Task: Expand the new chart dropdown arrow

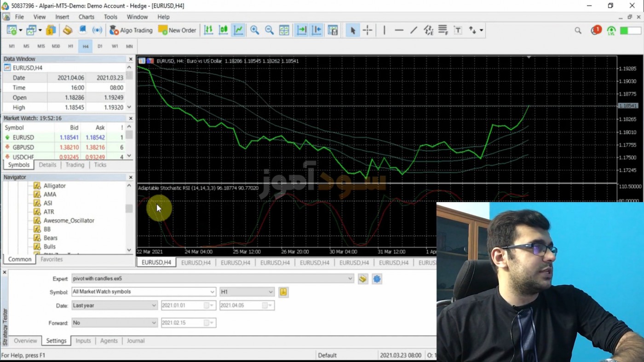Action: [x=20, y=30]
